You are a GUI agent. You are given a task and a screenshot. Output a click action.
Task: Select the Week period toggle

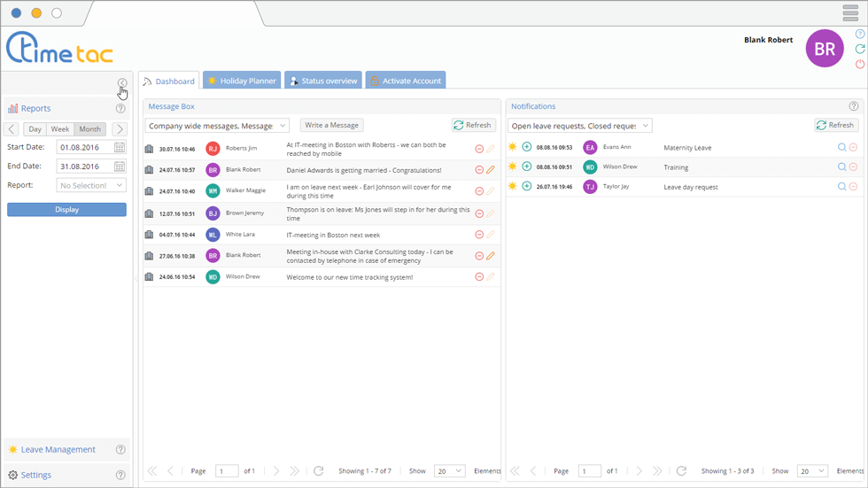coord(59,129)
